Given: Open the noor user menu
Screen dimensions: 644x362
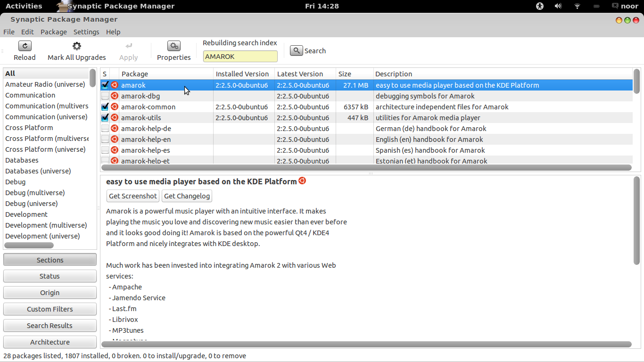Looking at the screenshot, I should [625, 6].
